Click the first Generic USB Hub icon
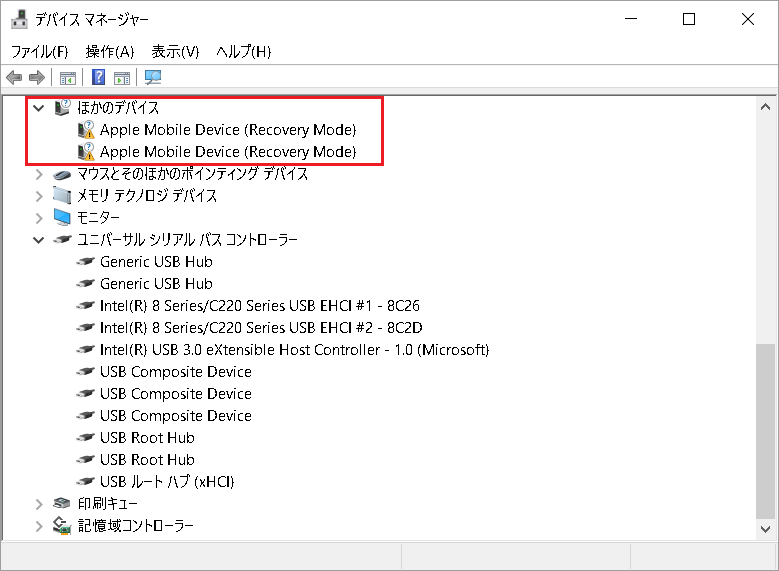The image size is (779, 571). tap(85, 261)
